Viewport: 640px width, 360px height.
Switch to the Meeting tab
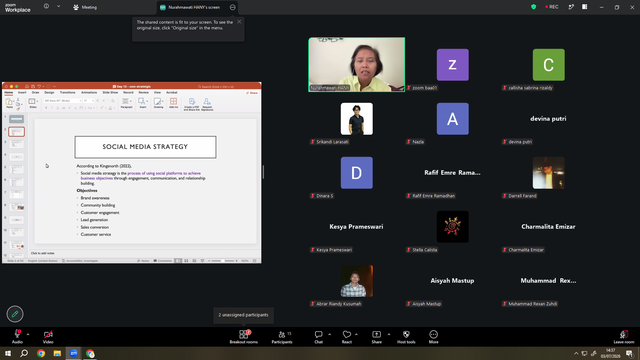85,7
